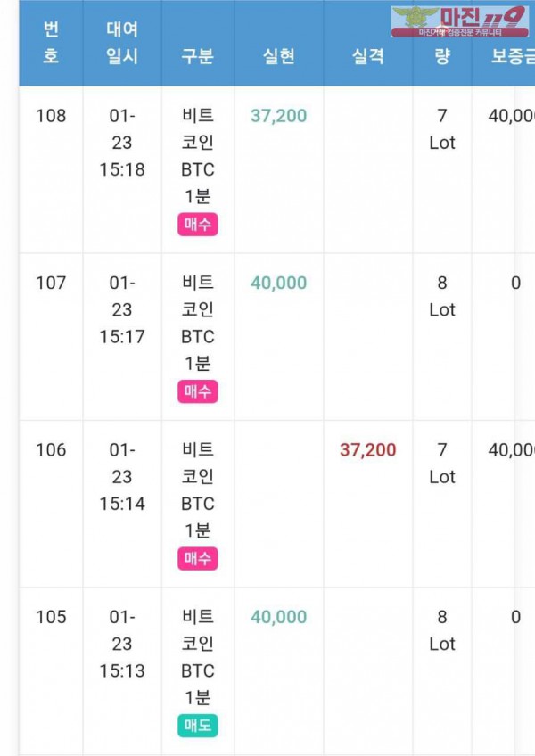Select row number 108
Screen dimensions: 535x756
point(51,116)
